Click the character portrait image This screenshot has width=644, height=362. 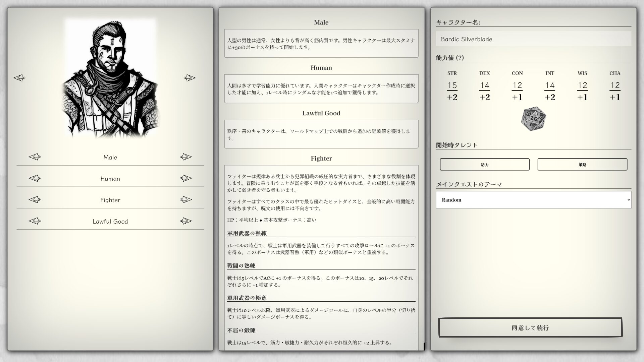pos(110,79)
